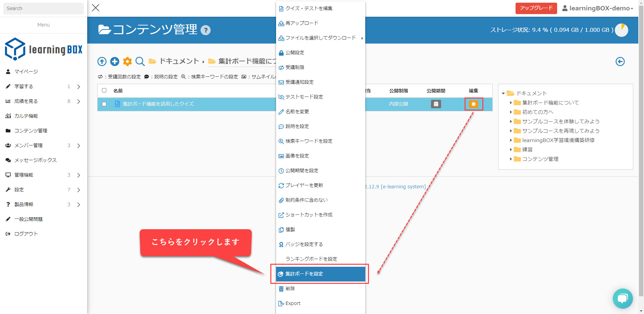Image resolution: width=644 pixels, height=314 pixels.
Task: Click the help question mark beside コンテンツ管理
Action: point(205,30)
